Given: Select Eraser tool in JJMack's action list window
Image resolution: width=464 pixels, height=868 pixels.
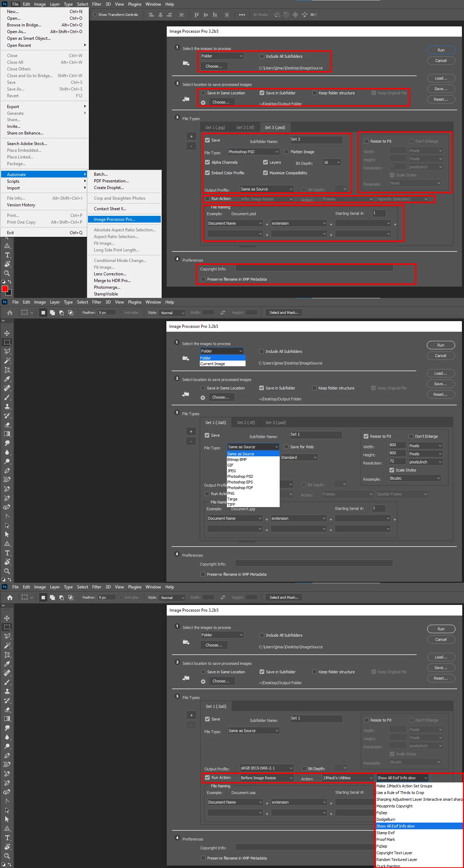Looking at the screenshot, I should (x=7, y=710).
